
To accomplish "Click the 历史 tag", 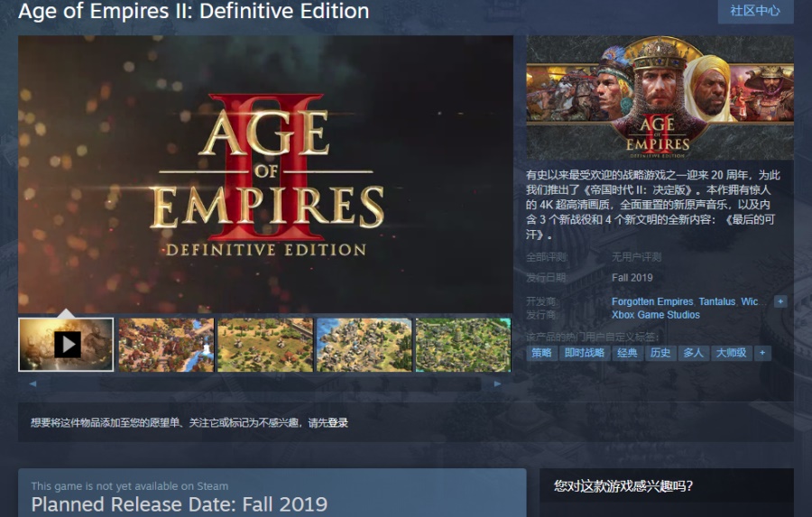I will (x=660, y=353).
